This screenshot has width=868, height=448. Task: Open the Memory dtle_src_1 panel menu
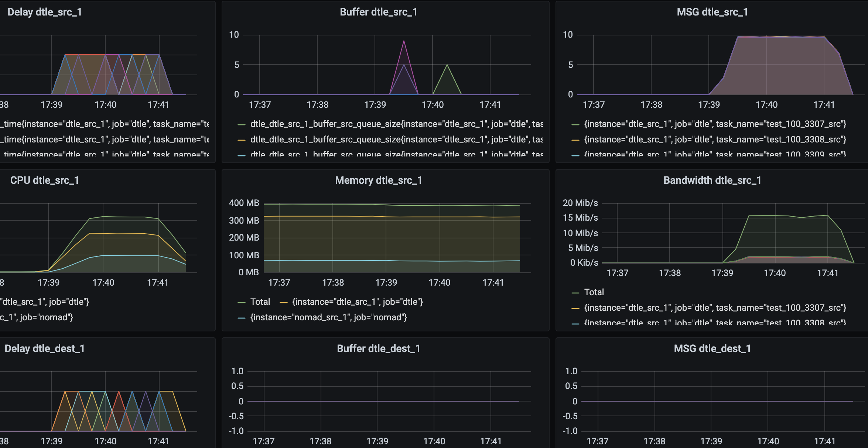380,180
